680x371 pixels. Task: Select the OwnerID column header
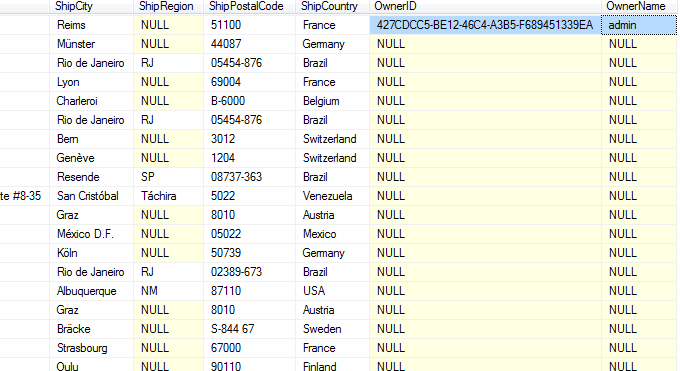coord(485,6)
